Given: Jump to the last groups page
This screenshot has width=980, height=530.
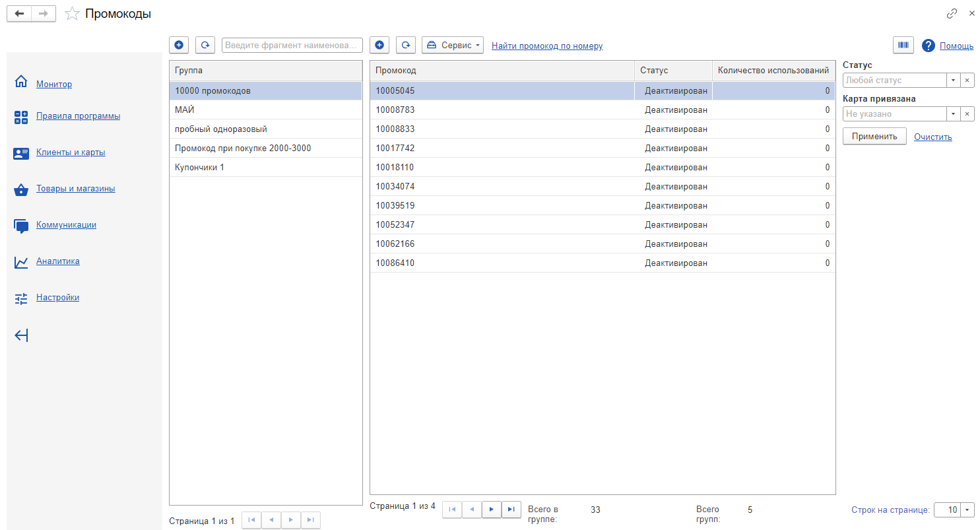Looking at the screenshot, I should pos(311,520).
